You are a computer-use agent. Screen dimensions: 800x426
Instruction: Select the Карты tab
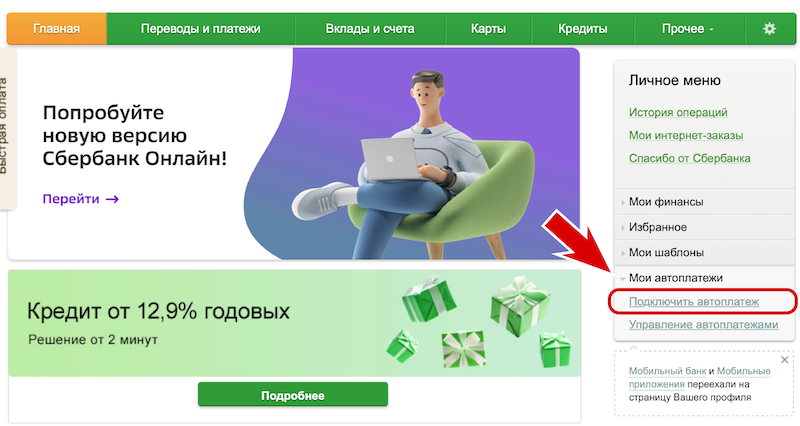(488, 29)
